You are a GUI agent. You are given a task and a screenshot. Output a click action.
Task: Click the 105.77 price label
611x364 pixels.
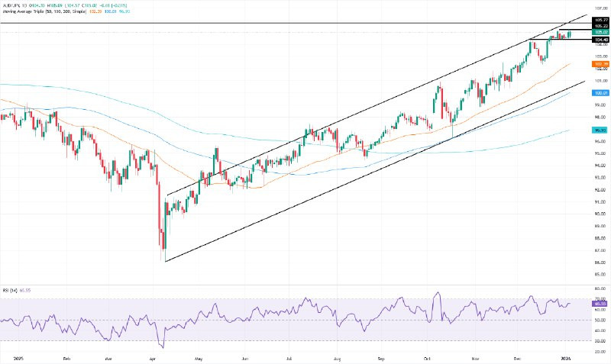click(x=600, y=19)
